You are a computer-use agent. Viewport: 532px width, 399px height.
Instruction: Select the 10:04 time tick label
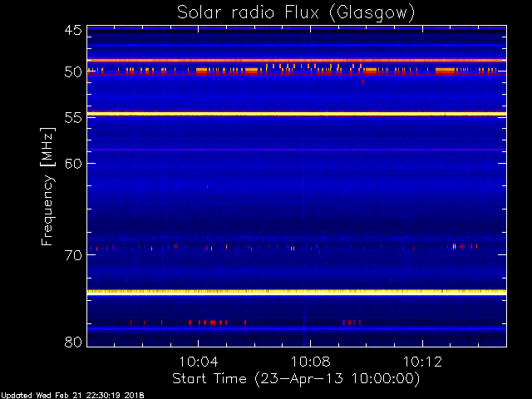tap(198, 362)
